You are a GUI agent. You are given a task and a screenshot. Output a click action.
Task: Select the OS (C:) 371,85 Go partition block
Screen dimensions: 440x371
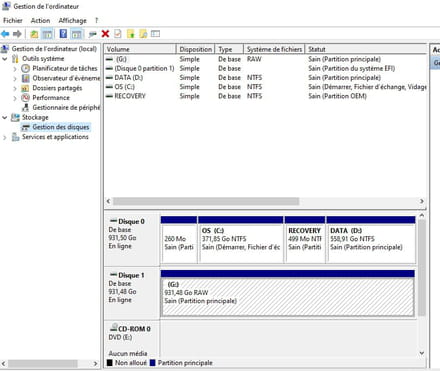click(x=240, y=240)
